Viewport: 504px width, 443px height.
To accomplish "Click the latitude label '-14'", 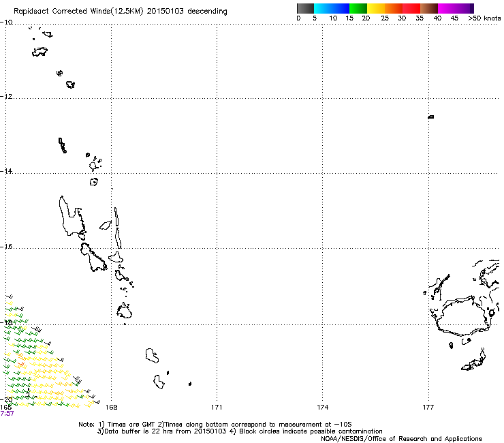I will [x=6, y=171].
